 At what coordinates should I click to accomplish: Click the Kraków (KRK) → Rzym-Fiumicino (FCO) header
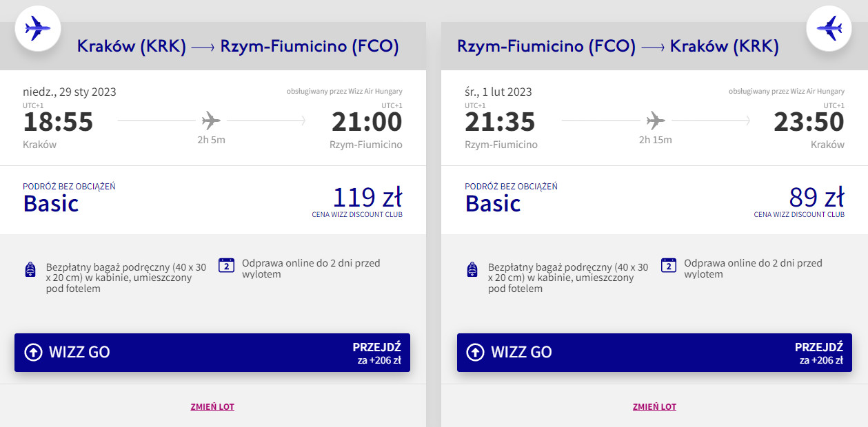coord(238,46)
